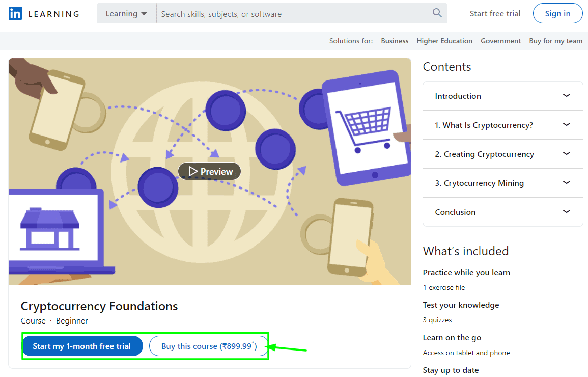Select the Business solutions link
The height and width of the screenshot is (377, 588).
point(395,41)
